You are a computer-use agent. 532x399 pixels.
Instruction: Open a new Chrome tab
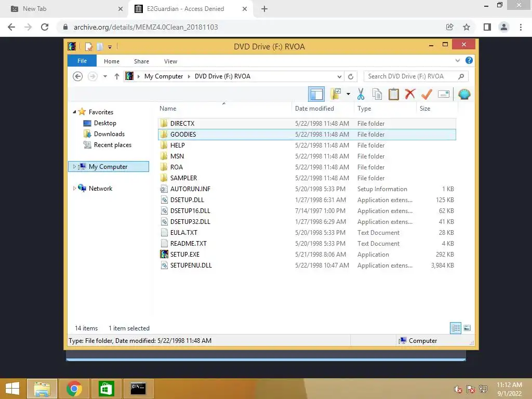264,9
